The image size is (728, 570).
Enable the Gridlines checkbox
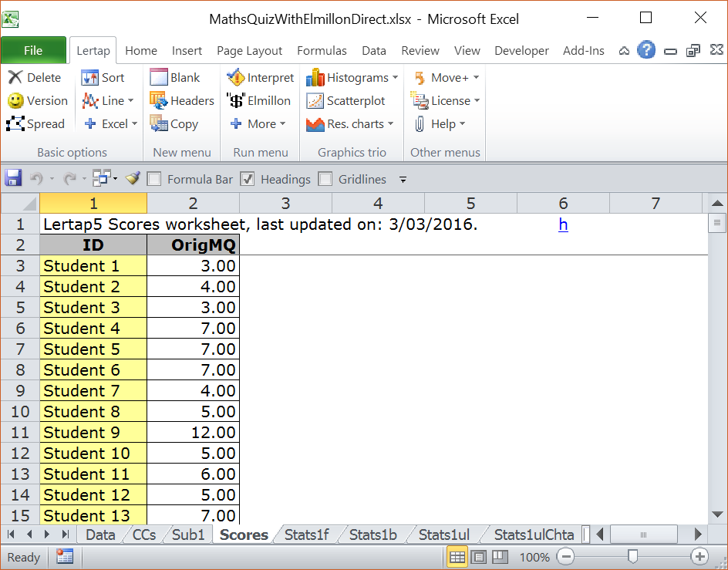[325, 179]
